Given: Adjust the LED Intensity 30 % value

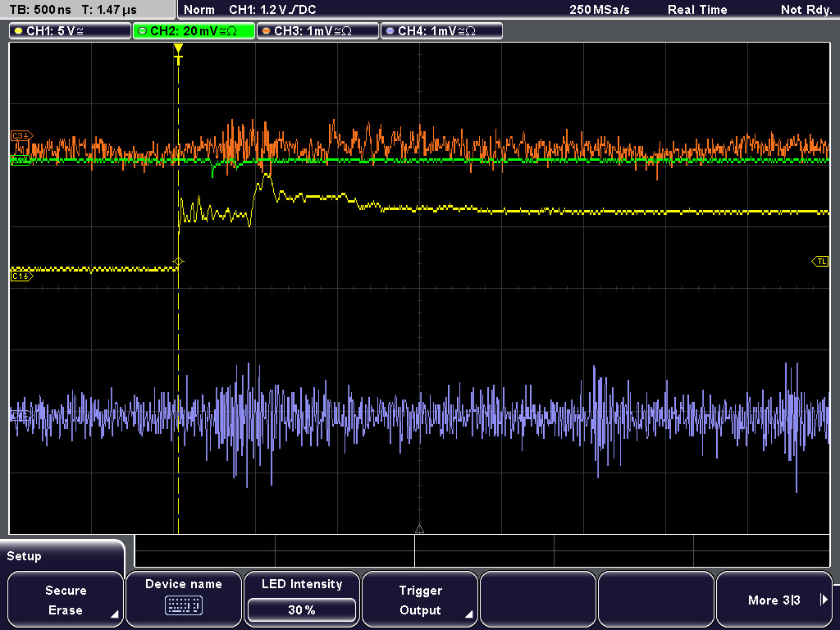Looking at the screenshot, I should coord(302,610).
